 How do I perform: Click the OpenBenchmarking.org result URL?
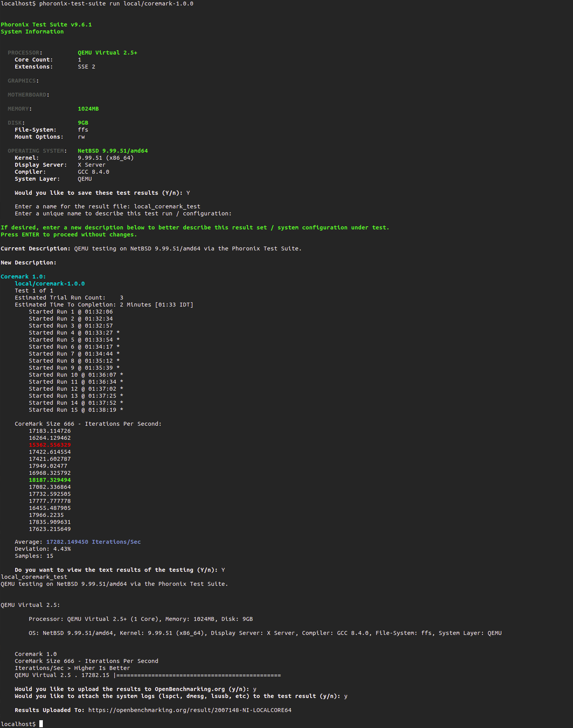coord(190,710)
